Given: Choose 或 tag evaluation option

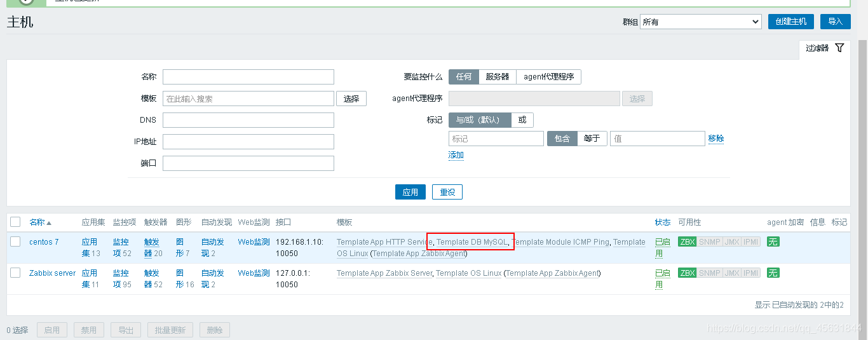Looking at the screenshot, I should tap(522, 119).
